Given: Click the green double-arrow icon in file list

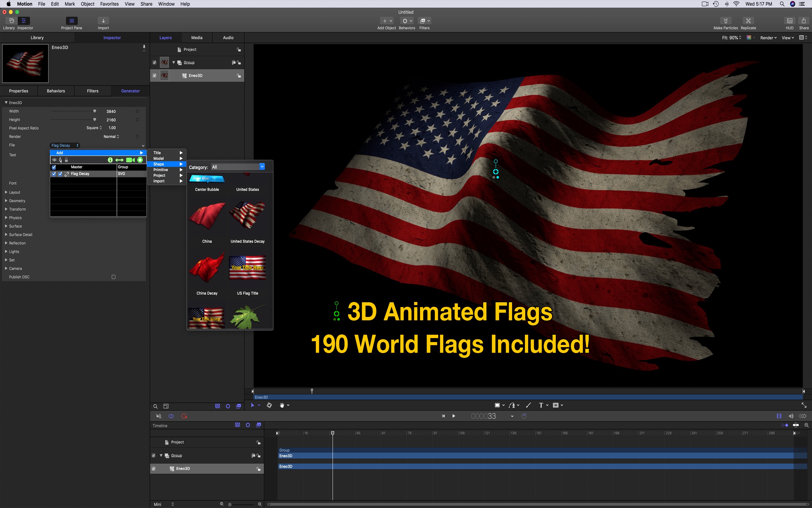Looking at the screenshot, I should click(x=120, y=160).
